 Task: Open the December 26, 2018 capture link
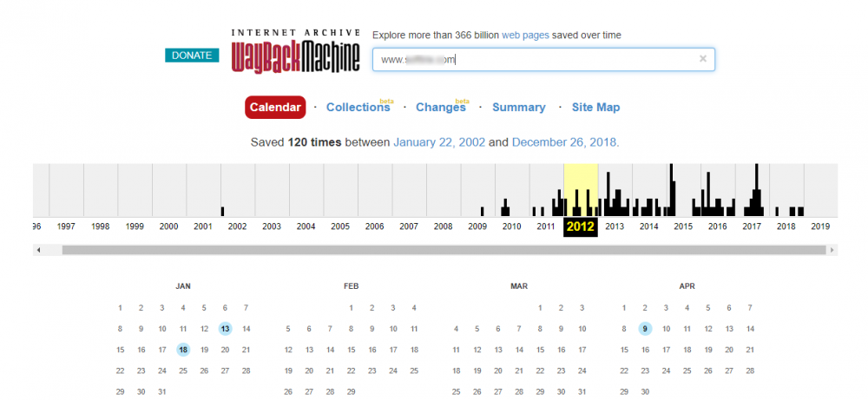(564, 141)
